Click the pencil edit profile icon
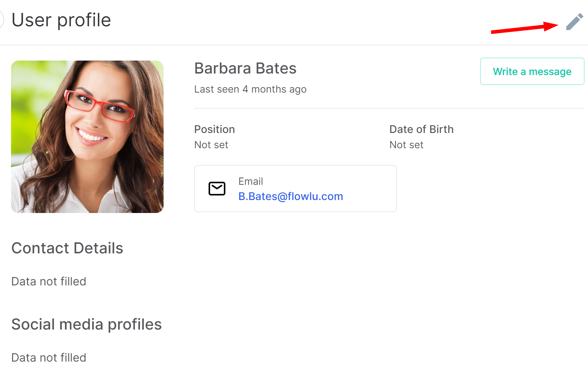The width and height of the screenshot is (588, 373). (575, 21)
